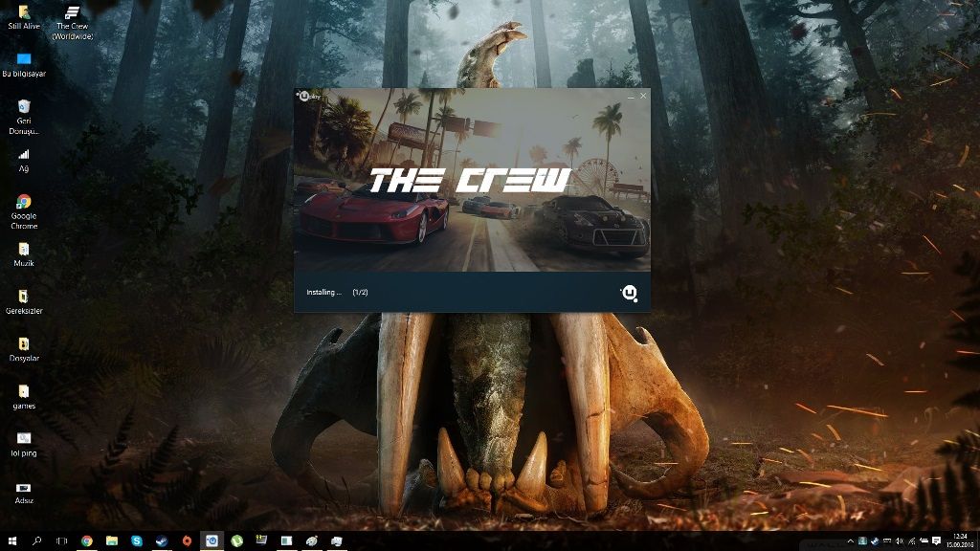Image resolution: width=980 pixels, height=551 pixels.
Task: Click the Uplay spinner icon in installer footer
Action: pyautogui.click(x=630, y=293)
